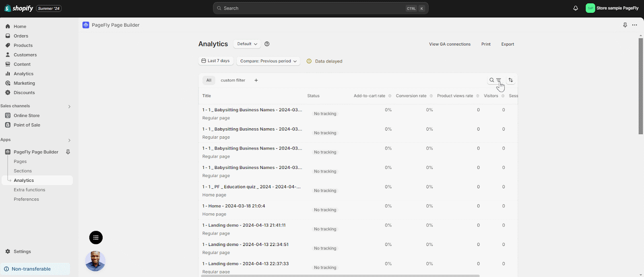The image size is (644, 277).
Task: Click the help question mark icon beside Default
Action: point(267,44)
